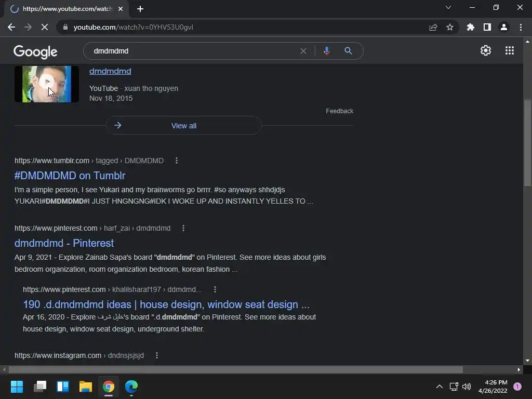Open Chrome side panel
The height and width of the screenshot is (399, 532).
487,27
